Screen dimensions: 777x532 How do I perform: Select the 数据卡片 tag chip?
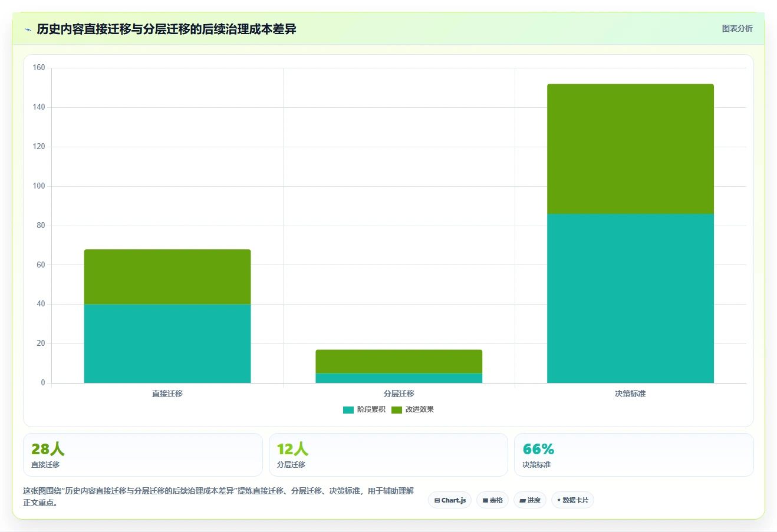572,500
